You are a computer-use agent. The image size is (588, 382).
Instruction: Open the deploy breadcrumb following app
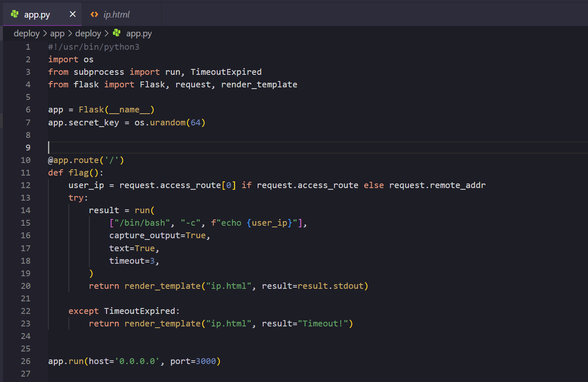tap(88, 33)
